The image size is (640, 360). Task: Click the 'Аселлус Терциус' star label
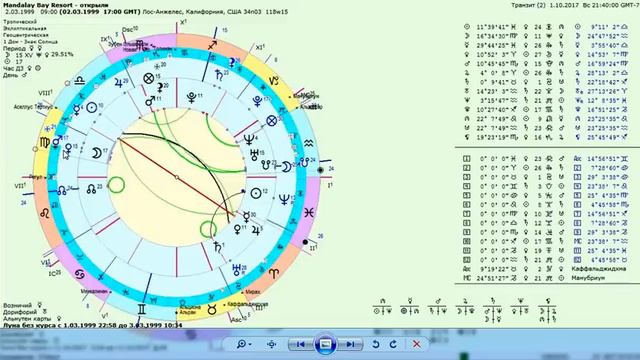click(33, 107)
